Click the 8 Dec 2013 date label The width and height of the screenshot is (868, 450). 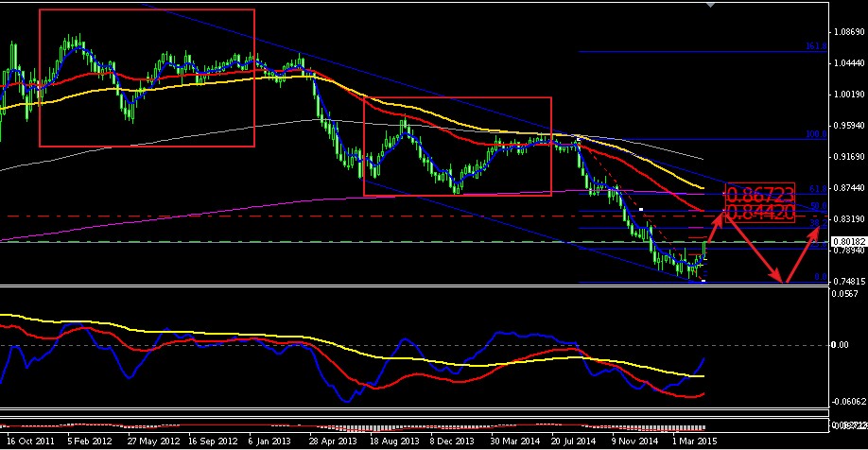click(452, 441)
